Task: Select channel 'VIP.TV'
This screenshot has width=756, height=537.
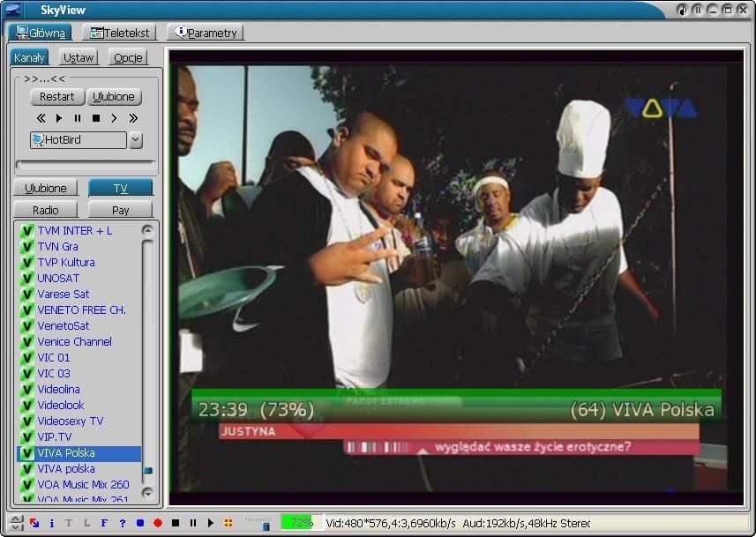Action: coord(55,437)
